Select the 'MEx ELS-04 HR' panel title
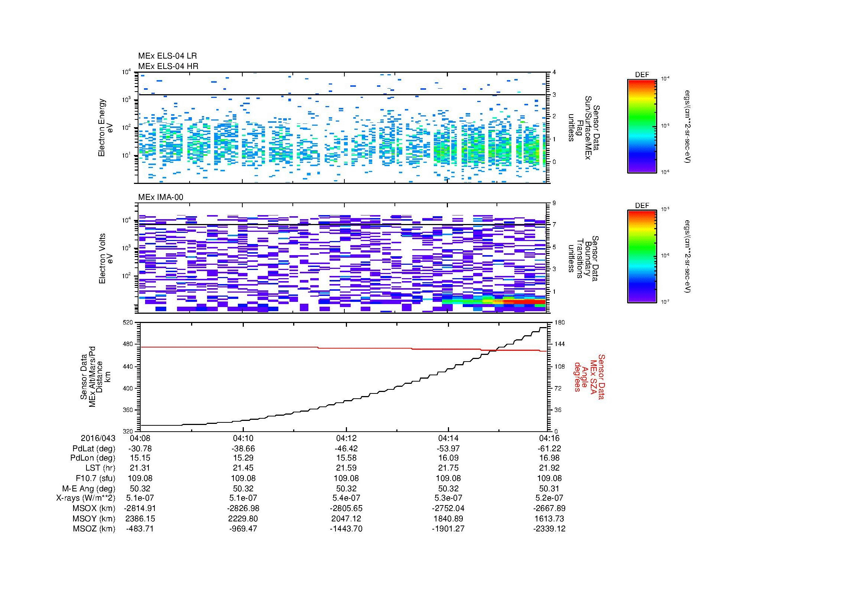 tap(168, 66)
